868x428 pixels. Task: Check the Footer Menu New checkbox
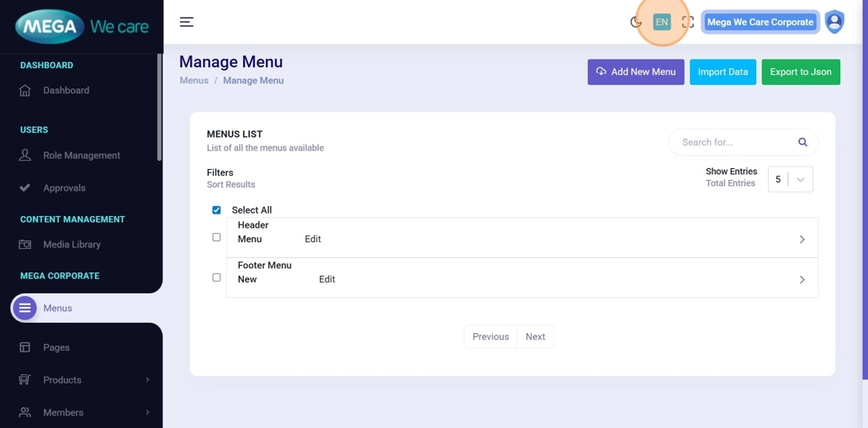pyautogui.click(x=216, y=277)
